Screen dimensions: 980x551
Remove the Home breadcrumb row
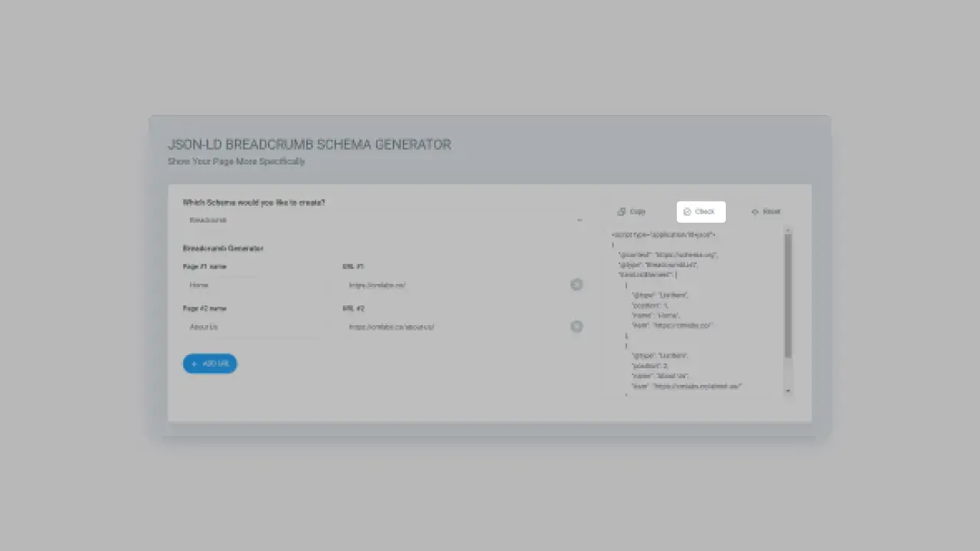577,285
